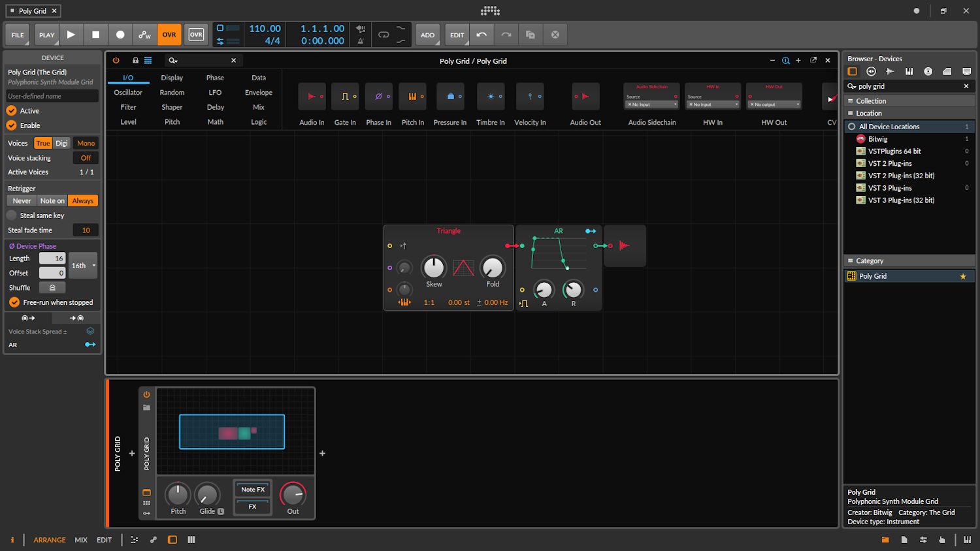Switch to ARRANGE view

click(x=50, y=540)
